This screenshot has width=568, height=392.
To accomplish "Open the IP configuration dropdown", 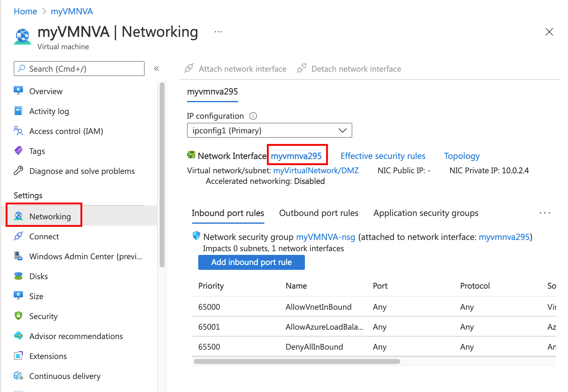I will 269,130.
